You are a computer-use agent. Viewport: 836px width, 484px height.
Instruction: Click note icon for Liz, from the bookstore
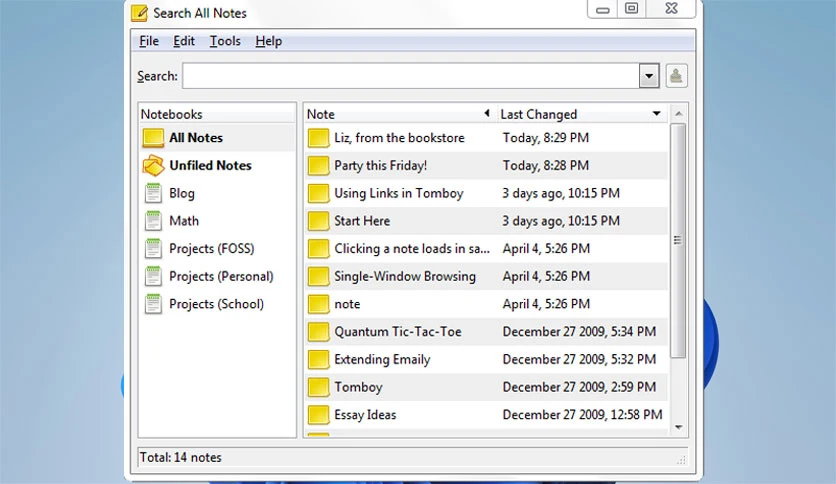click(x=318, y=138)
